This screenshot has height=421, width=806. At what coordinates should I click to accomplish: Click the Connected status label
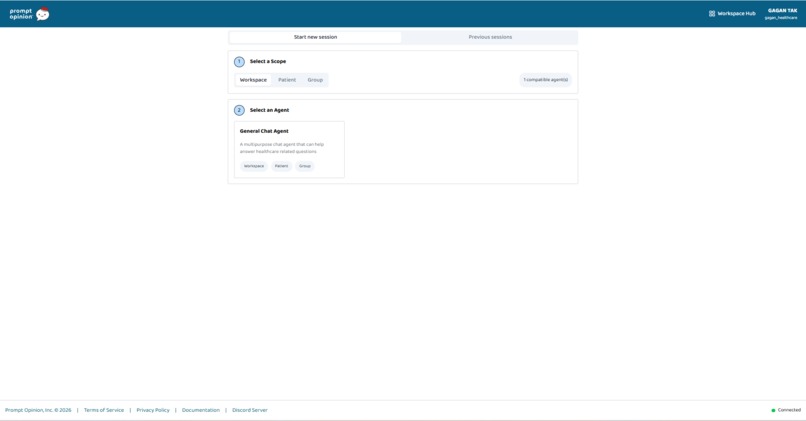coord(789,410)
